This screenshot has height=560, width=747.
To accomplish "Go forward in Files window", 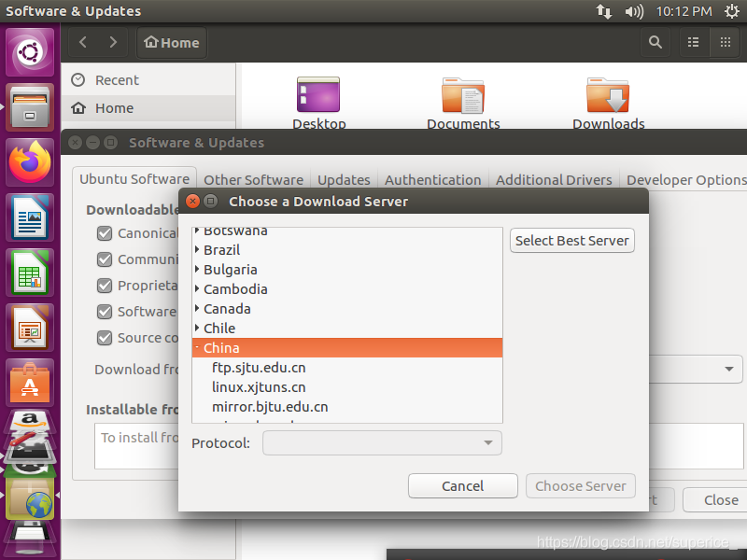I will click(113, 42).
